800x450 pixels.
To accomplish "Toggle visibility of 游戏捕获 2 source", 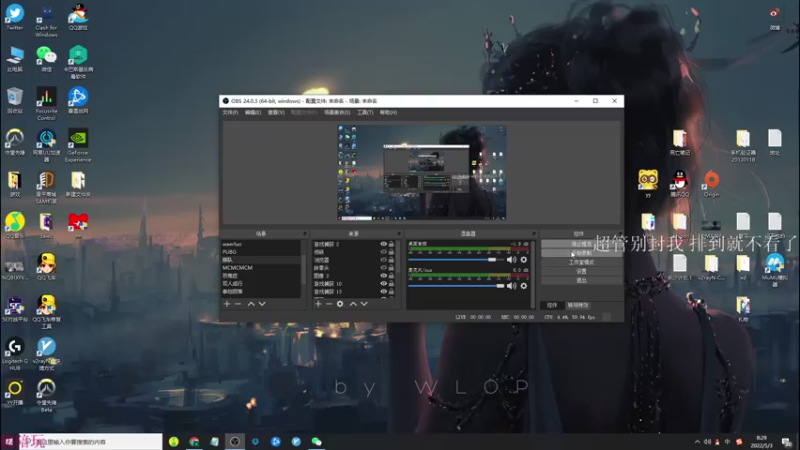I will pos(383,244).
